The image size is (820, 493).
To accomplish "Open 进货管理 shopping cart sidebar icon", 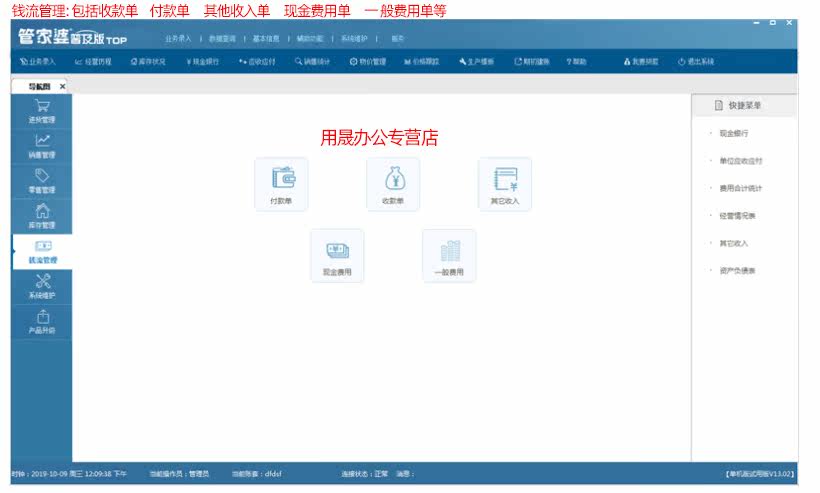I will 42,111.
